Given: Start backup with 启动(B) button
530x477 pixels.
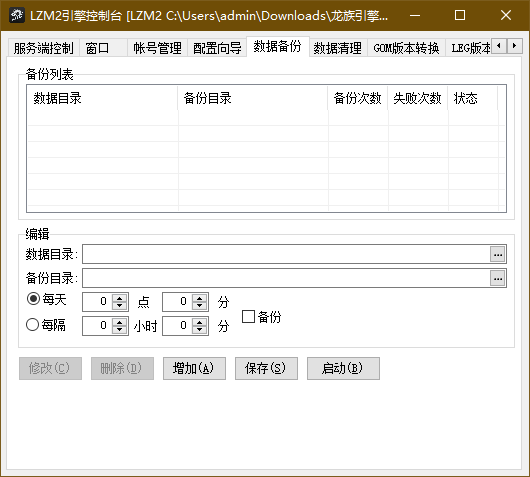Looking at the screenshot, I should [x=343, y=368].
